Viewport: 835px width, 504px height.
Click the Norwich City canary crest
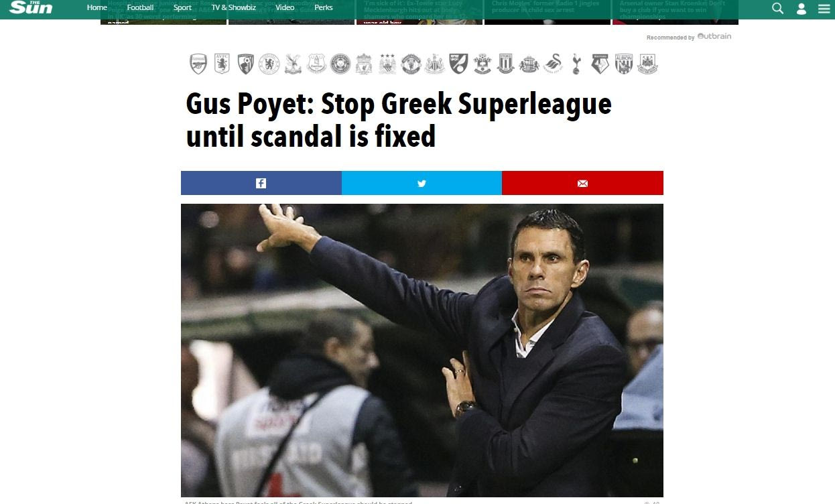pos(458,64)
